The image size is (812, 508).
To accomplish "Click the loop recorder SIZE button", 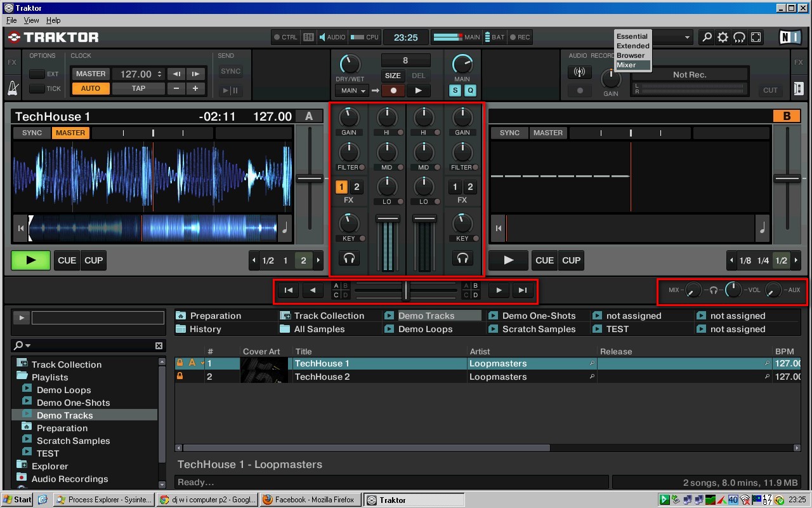I will point(393,76).
